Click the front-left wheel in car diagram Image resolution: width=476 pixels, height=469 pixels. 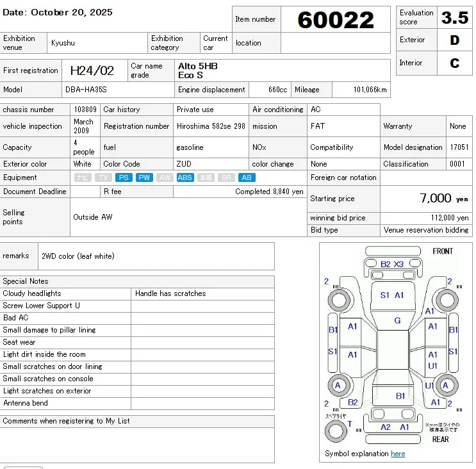[x=339, y=300]
